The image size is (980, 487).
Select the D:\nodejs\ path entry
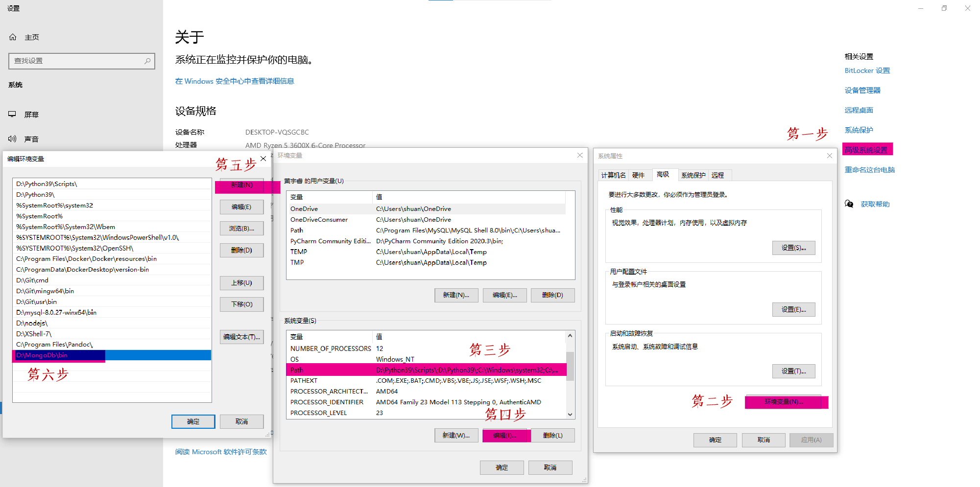click(x=112, y=323)
